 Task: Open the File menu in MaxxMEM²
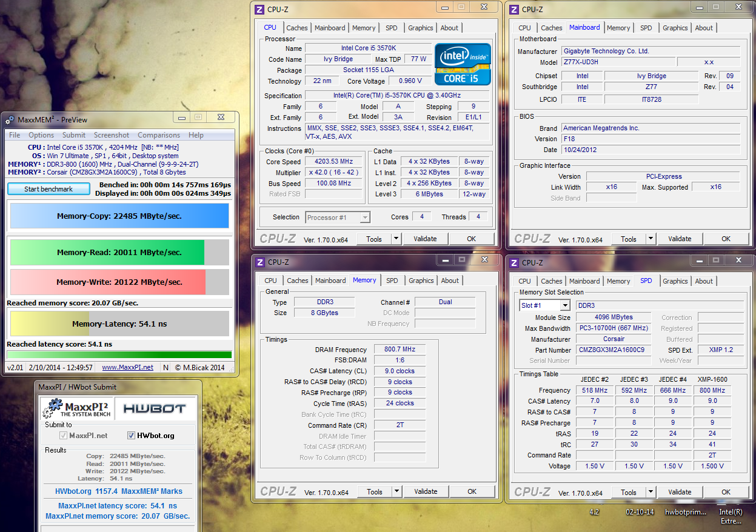point(15,135)
